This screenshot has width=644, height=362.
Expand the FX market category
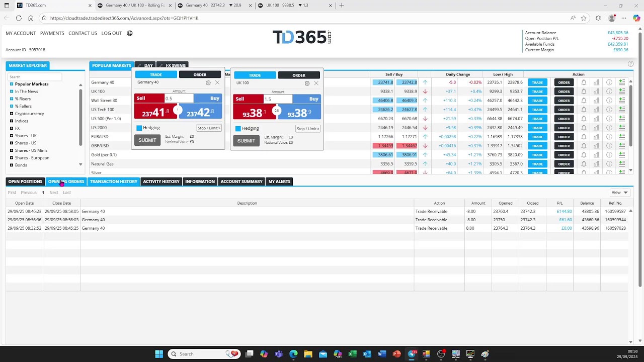coord(12,128)
